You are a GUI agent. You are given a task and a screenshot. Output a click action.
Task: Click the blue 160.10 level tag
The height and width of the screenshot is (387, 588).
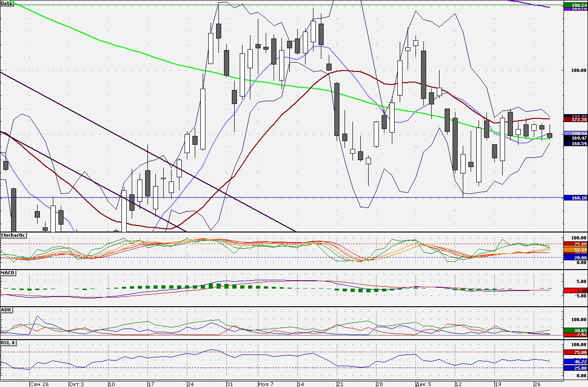[x=575, y=198]
